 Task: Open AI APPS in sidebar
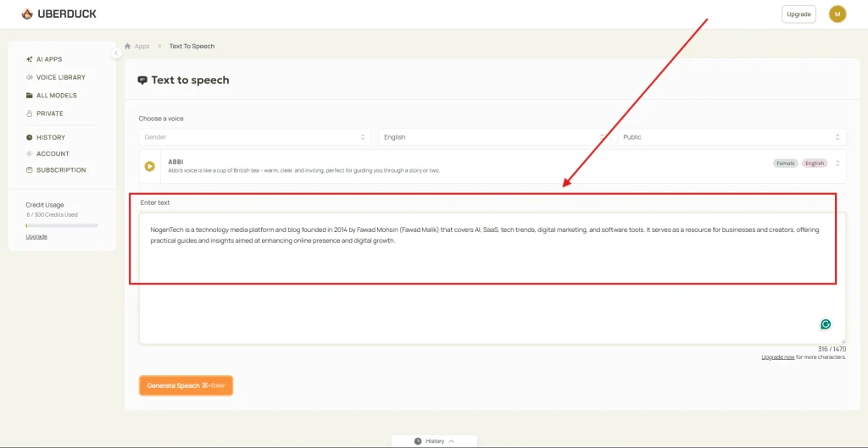point(49,59)
